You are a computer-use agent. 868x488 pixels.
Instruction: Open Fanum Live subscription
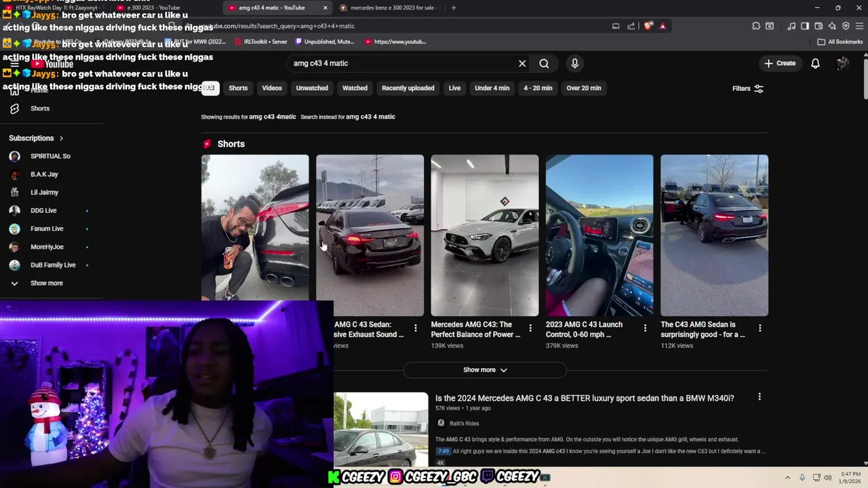pos(47,229)
